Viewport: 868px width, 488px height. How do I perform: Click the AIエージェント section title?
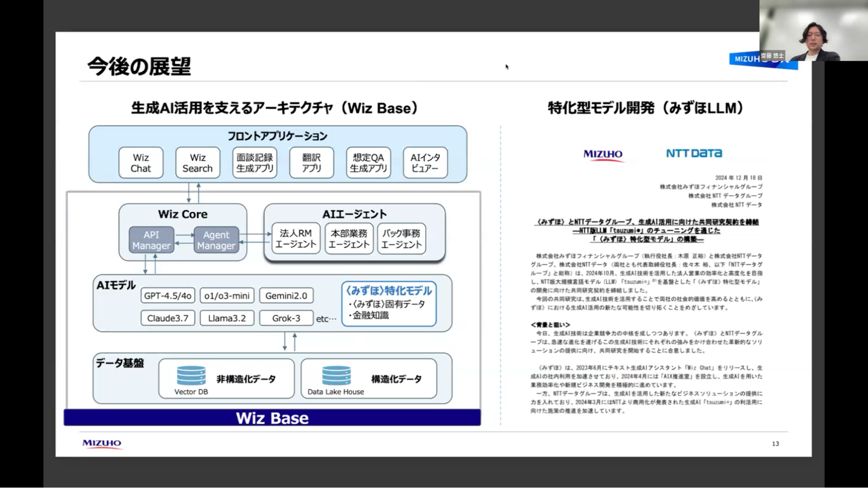coord(354,214)
